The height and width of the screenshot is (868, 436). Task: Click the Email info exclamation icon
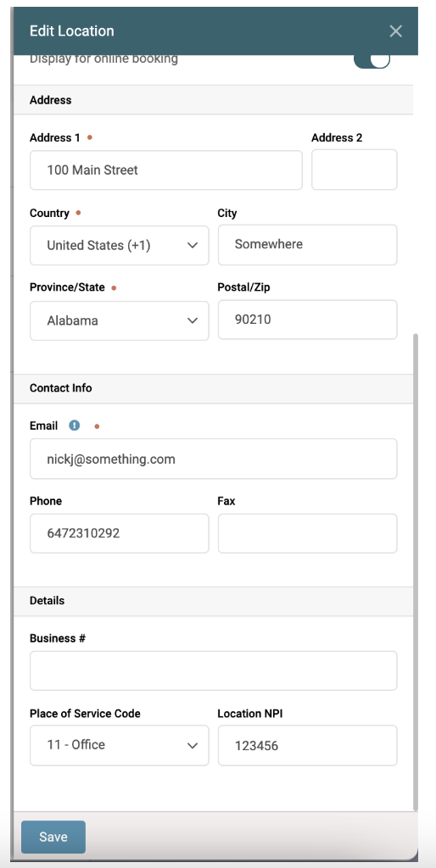[x=75, y=426]
